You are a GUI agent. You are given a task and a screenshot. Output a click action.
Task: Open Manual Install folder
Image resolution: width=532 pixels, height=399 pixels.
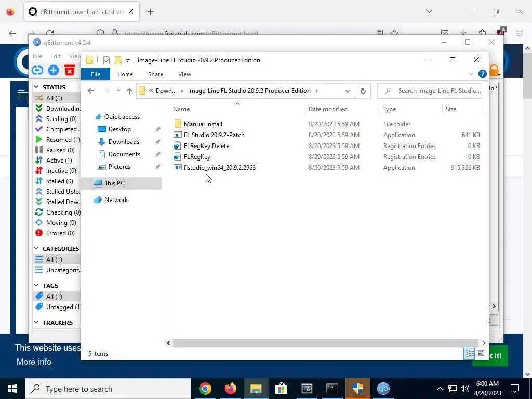point(203,124)
